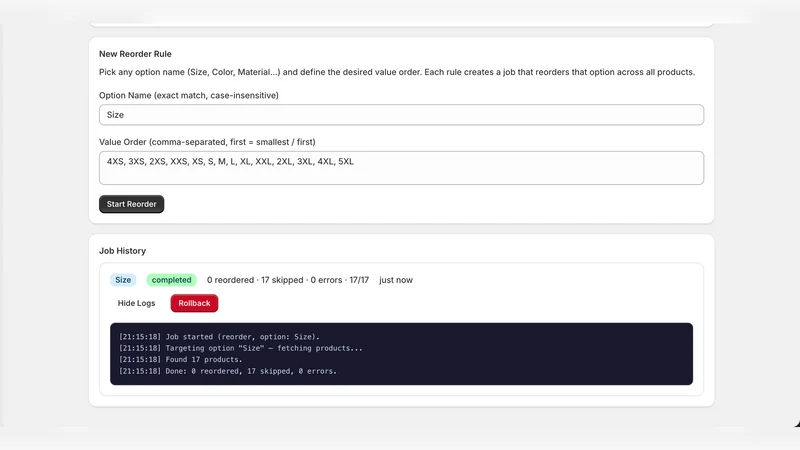Screen dimensions: 800x450
Task: Click the 'Pick any option name' description text
Action: tap(397, 72)
